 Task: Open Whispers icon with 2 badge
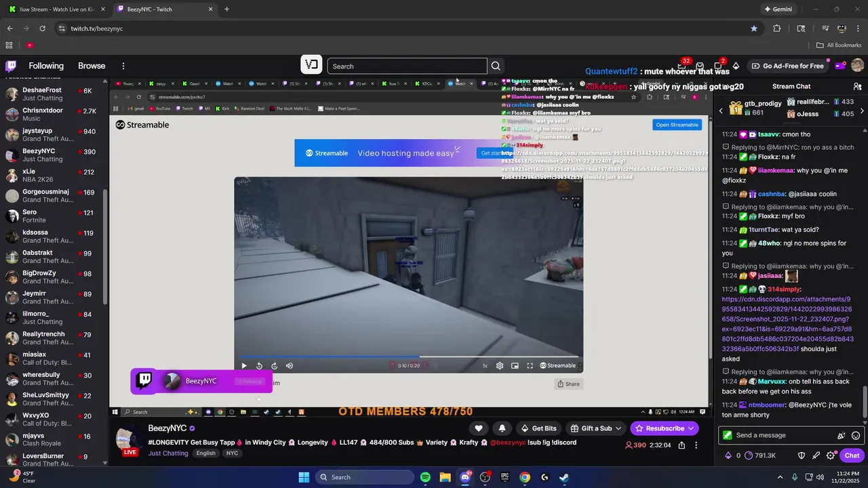coord(719,66)
